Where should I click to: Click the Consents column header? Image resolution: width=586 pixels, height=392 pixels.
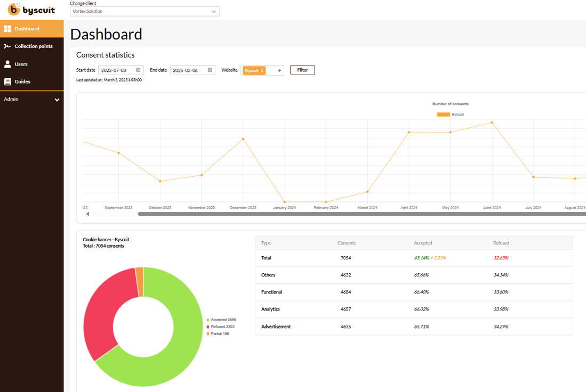(347, 243)
